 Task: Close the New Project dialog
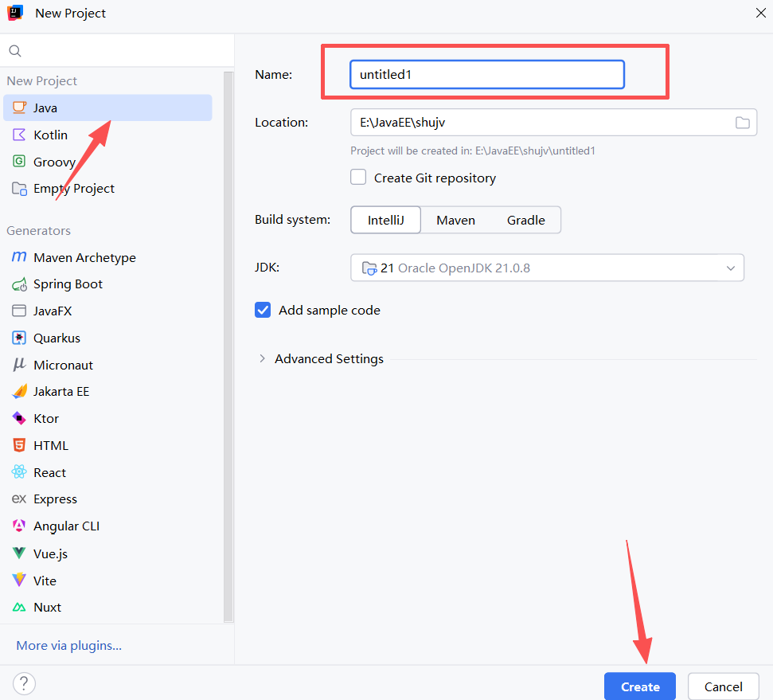761,13
